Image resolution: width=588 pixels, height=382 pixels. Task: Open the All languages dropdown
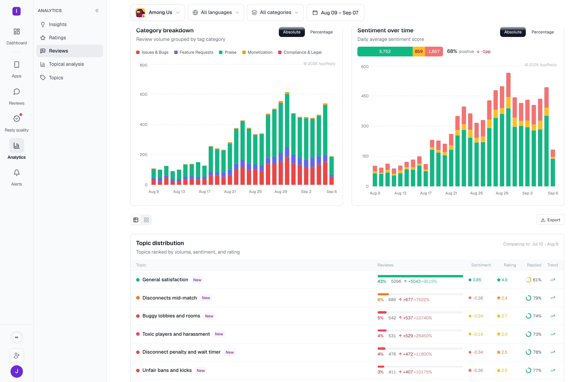click(x=216, y=13)
